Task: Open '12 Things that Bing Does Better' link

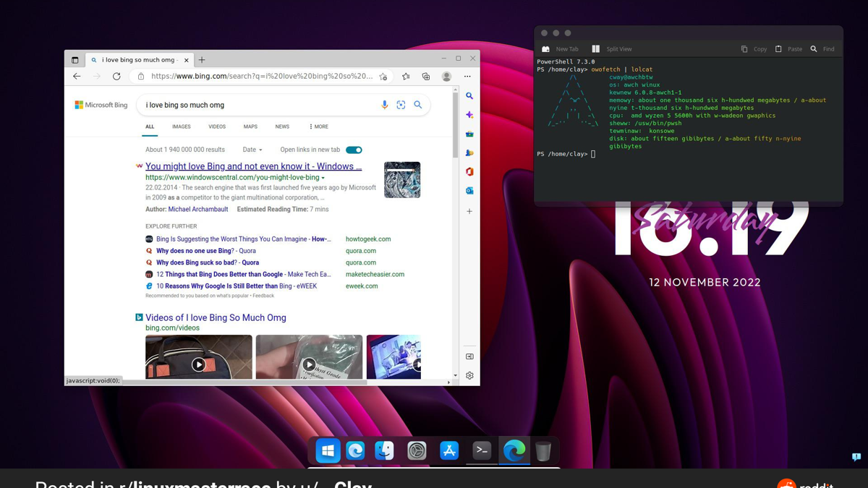Action: click(x=243, y=274)
